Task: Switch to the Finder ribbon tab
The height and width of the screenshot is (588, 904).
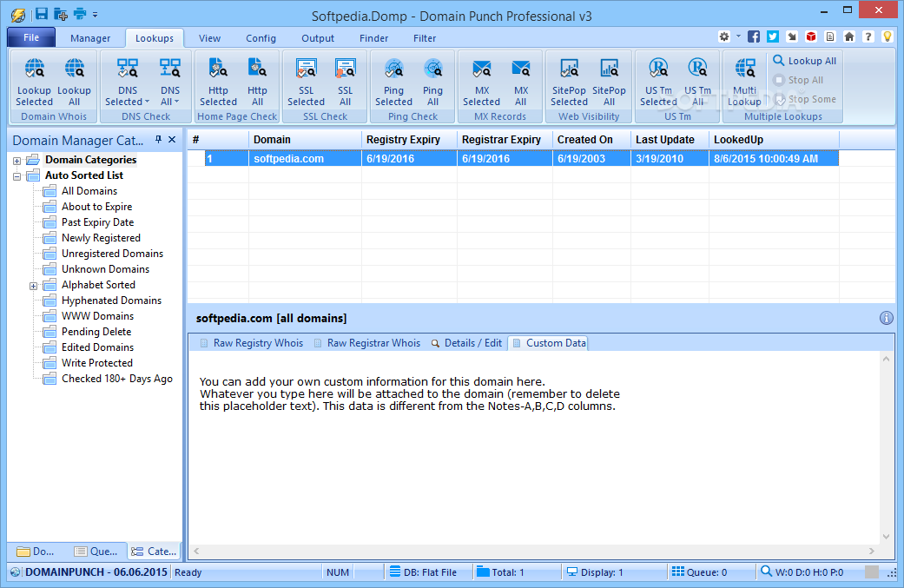Action: tap(374, 38)
